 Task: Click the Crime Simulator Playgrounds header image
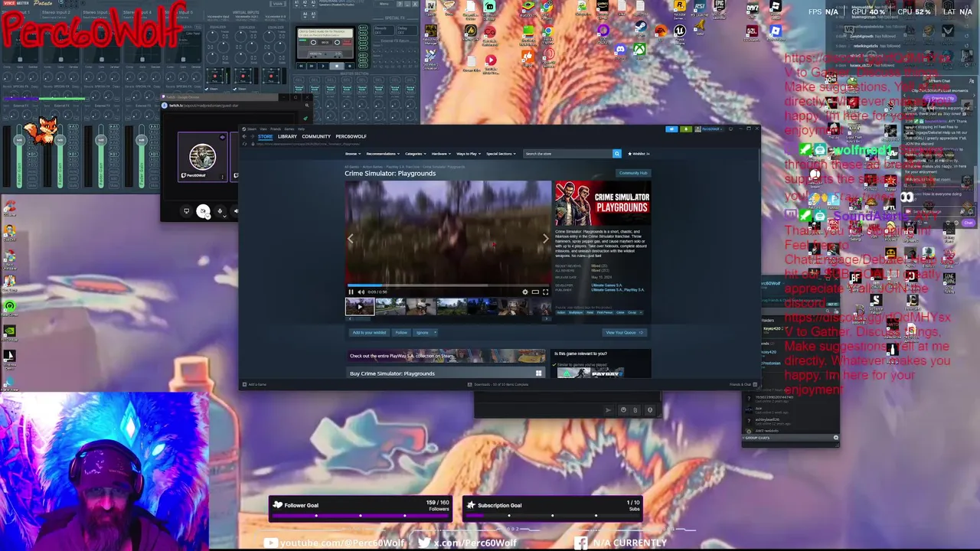coord(603,204)
